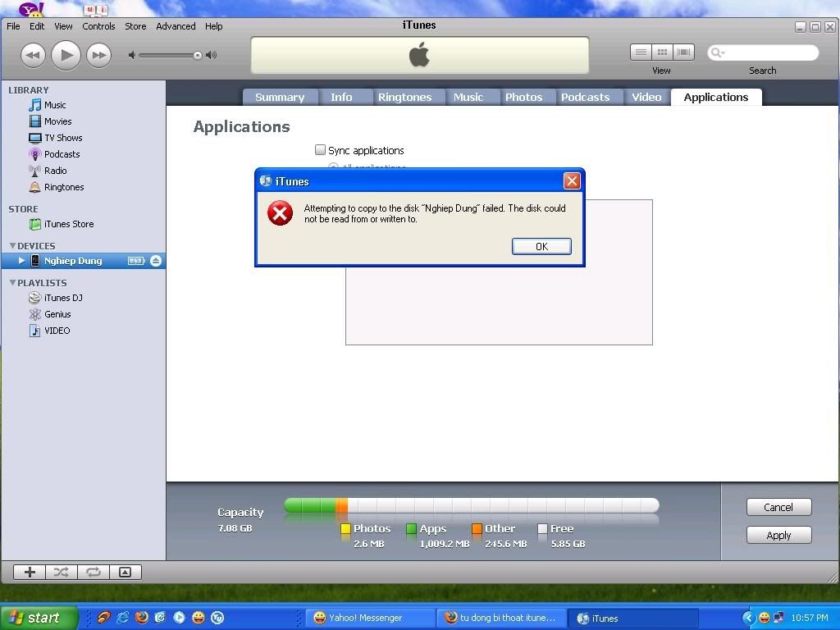Switch to the Summary tab

280,98
